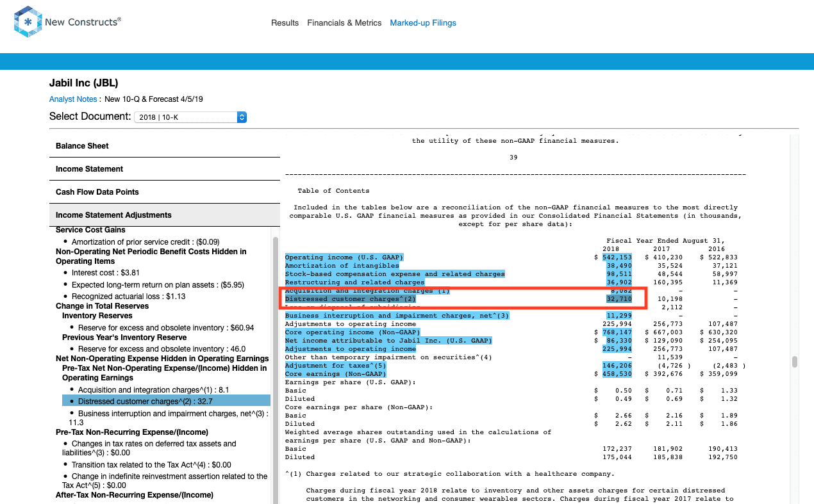Go to Financials & Metrics
Image resolution: width=814 pixels, height=504 pixels.
click(344, 23)
